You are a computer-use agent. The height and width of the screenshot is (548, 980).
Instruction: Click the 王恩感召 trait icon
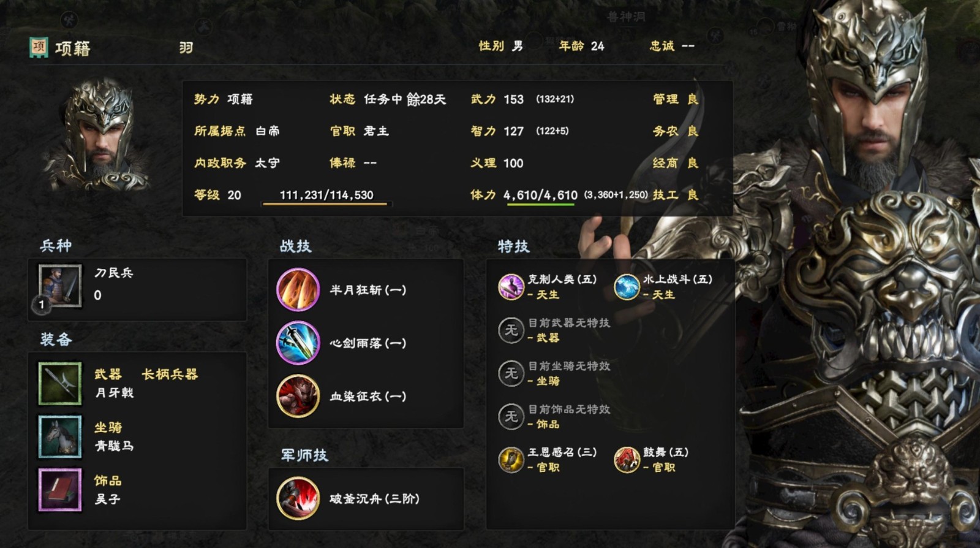coord(511,460)
